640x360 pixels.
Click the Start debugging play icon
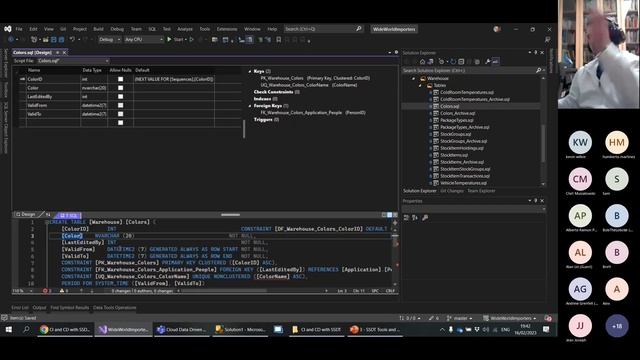(x=169, y=40)
